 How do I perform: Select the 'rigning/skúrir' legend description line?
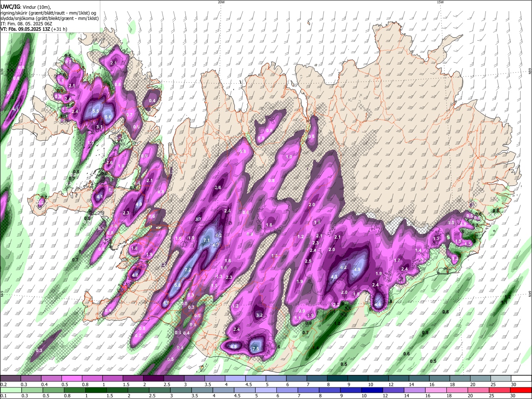[48, 12]
